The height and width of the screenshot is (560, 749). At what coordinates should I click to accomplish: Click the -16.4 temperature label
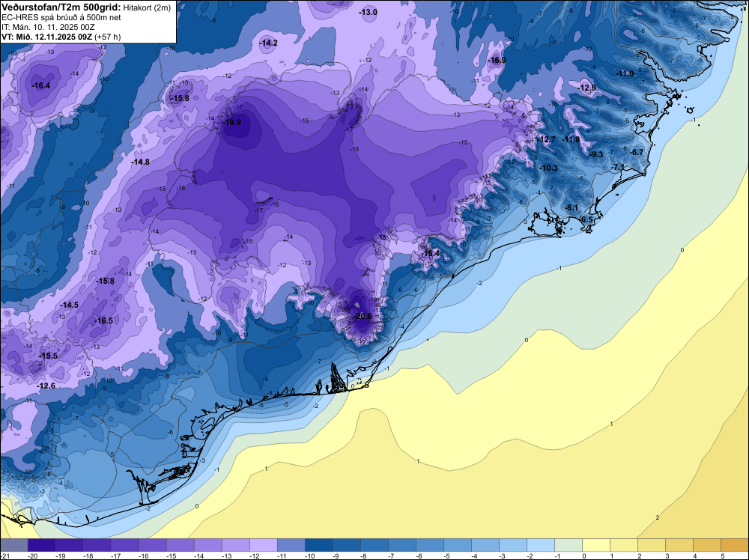pyautogui.click(x=41, y=86)
